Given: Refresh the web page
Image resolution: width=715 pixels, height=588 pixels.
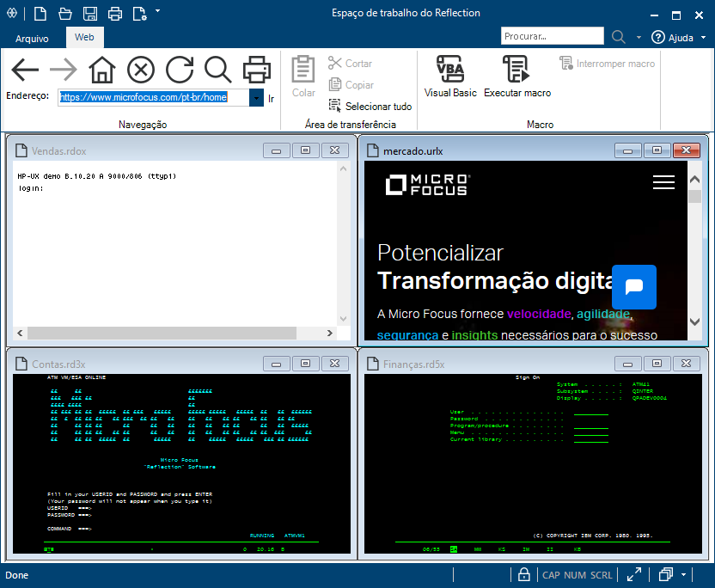Looking at the screenshot, I should pos(180,70).
